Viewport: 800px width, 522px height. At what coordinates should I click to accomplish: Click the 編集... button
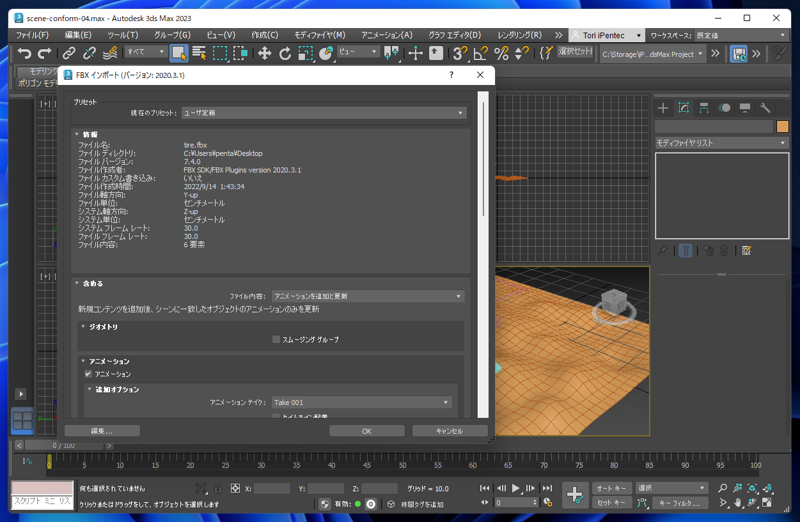pyautogui.click(x=102, y=431)
